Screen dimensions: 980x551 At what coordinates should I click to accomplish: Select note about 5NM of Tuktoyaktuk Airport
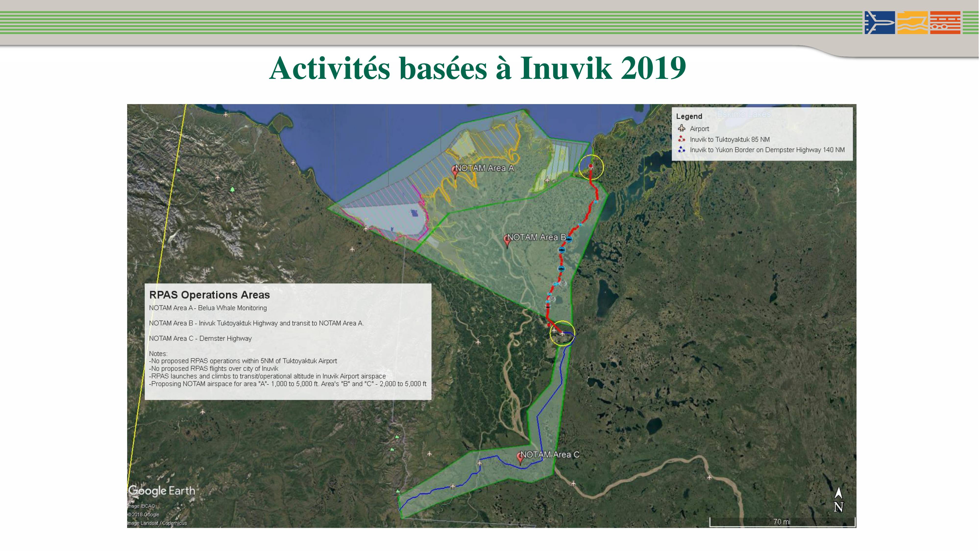tap(243, 361)
